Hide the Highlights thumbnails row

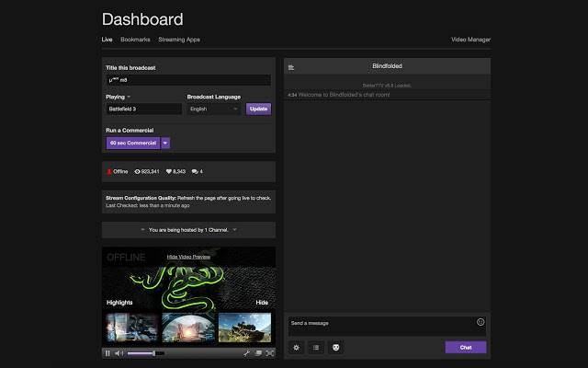262,302
